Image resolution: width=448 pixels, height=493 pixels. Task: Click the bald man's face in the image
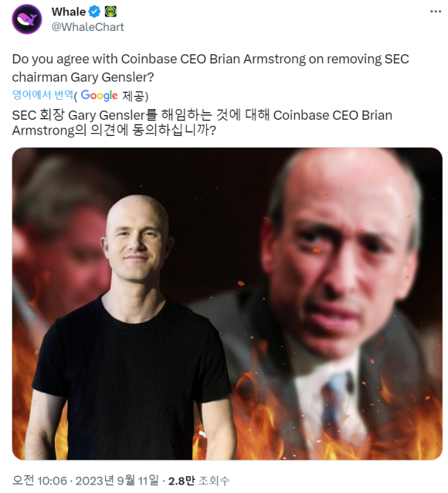(x=137, y=243)
